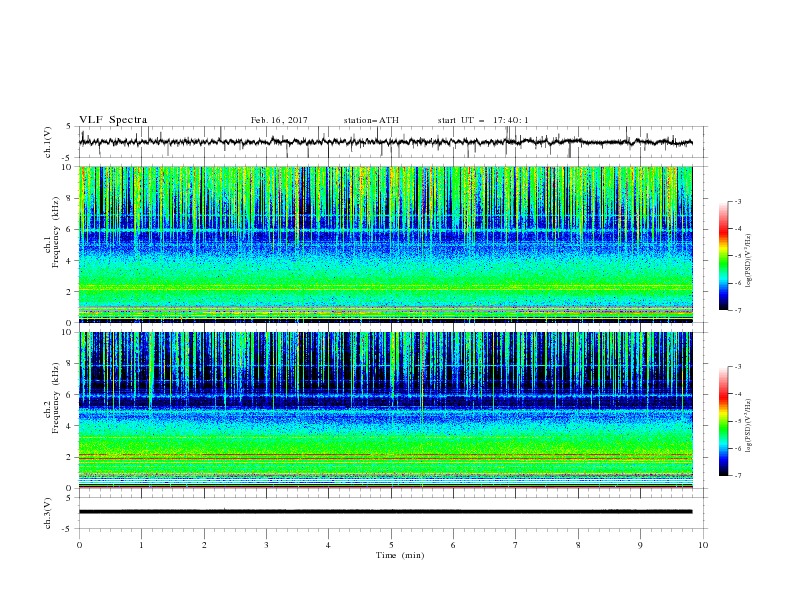The image size is (792, 612).
Task: Click the "ch.3(V)" axis label
Action: click(x=48, y=513)
